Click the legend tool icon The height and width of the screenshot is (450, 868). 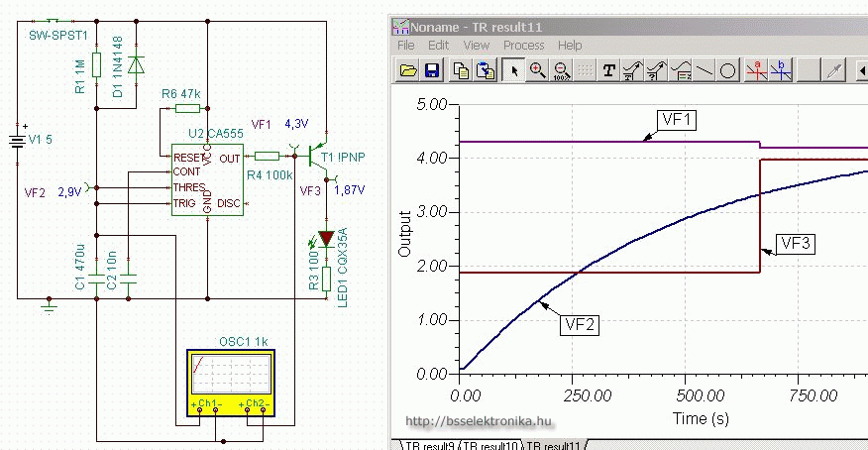[681, 70]
